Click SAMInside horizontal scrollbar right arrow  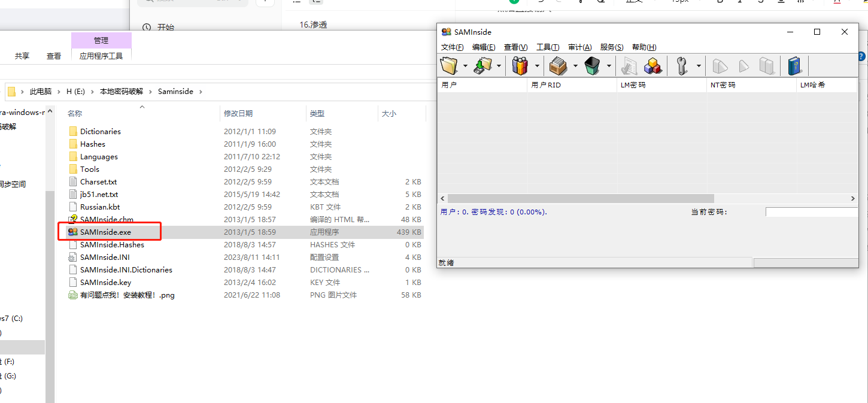(x=853, y=198)
